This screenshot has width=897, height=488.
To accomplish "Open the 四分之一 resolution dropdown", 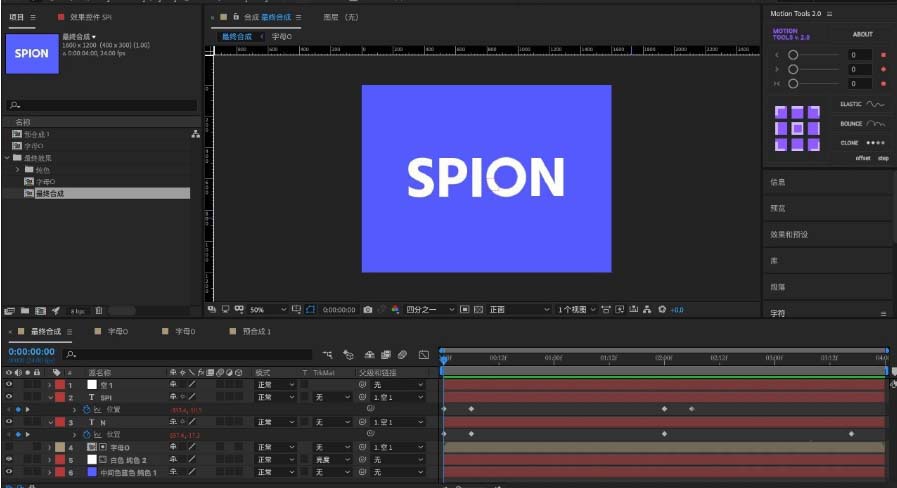I will point(430,310).
